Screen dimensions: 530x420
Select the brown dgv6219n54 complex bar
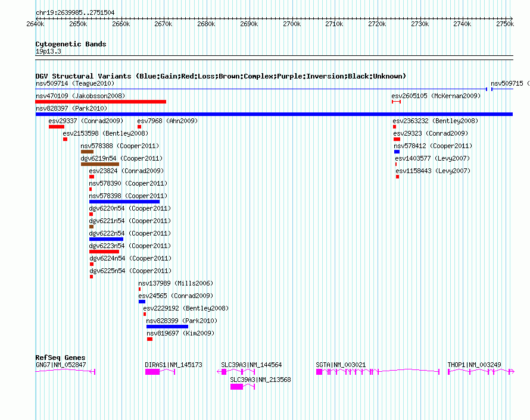[100, 164]
